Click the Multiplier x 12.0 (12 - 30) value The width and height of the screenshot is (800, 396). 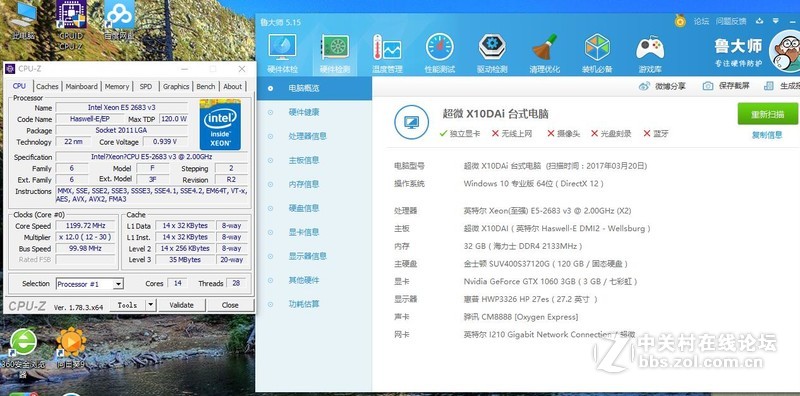pyautogui.click(x=86, y=237)
